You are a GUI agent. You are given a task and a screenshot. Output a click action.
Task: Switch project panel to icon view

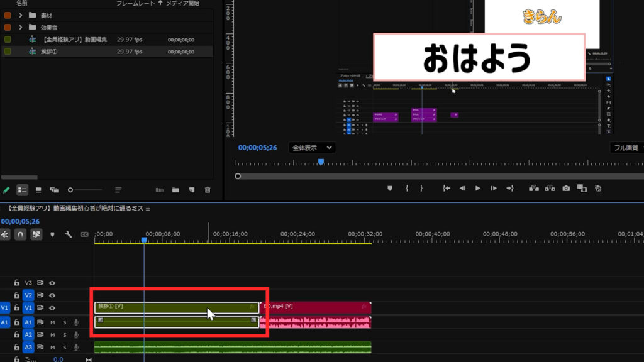click(x=38, y=190)
